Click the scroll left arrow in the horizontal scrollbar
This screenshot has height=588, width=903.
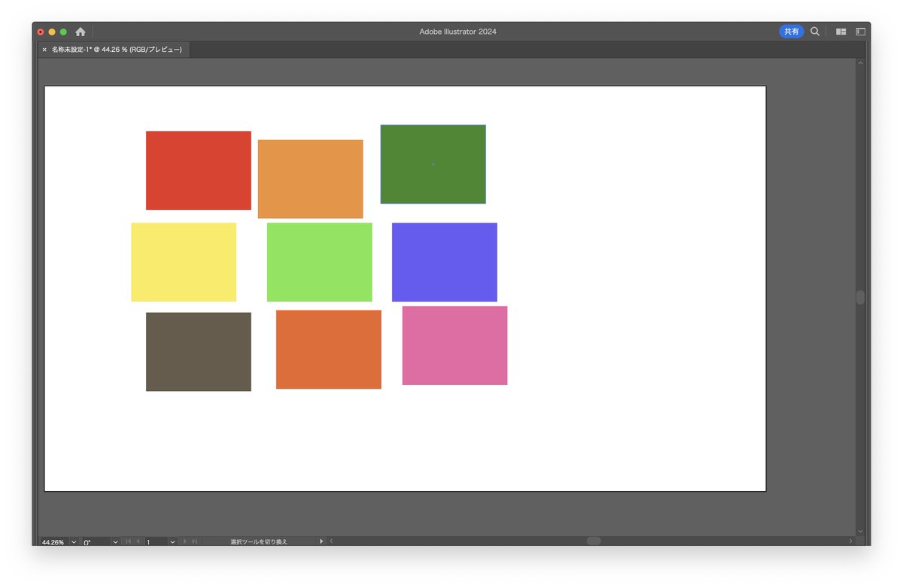click(x=332, y=541)
